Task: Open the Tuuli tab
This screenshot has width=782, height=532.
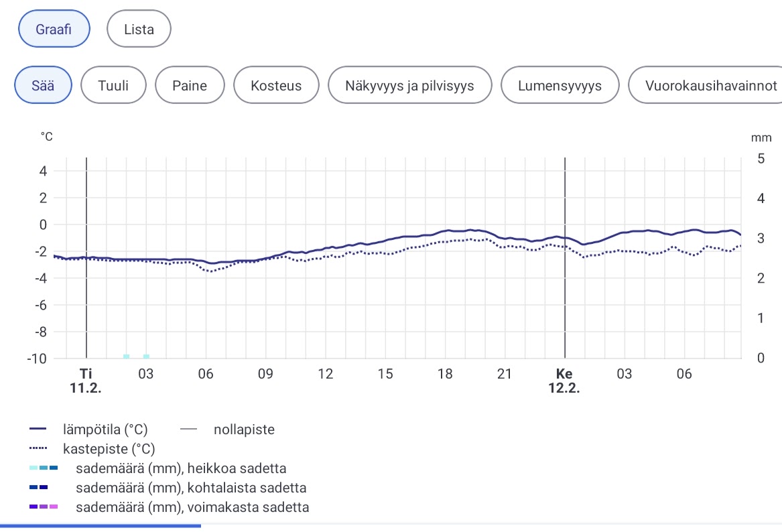Action: click(113, 85)
